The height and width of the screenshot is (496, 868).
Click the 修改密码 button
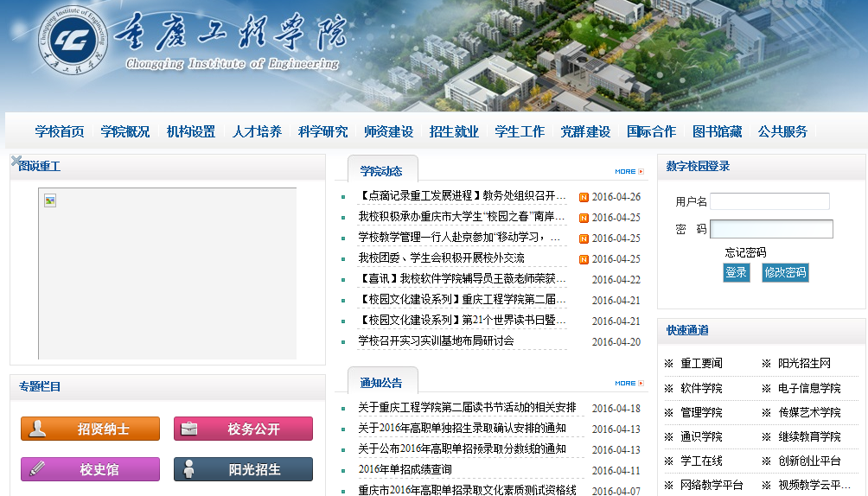[x=785, y=272]
